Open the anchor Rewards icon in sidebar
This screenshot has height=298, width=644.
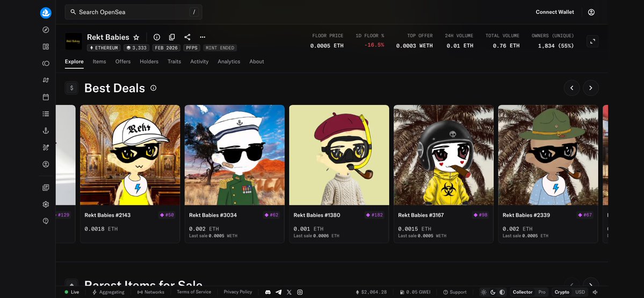[46, 131]
